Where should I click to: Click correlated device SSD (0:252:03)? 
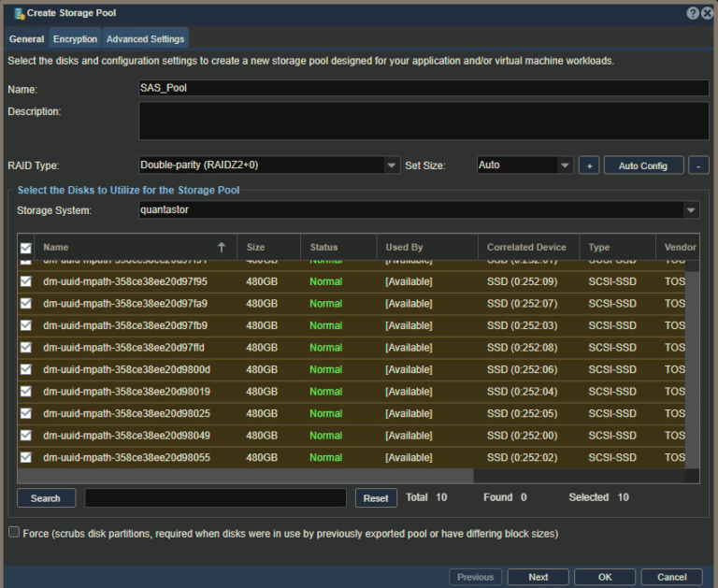click(522, 325)
